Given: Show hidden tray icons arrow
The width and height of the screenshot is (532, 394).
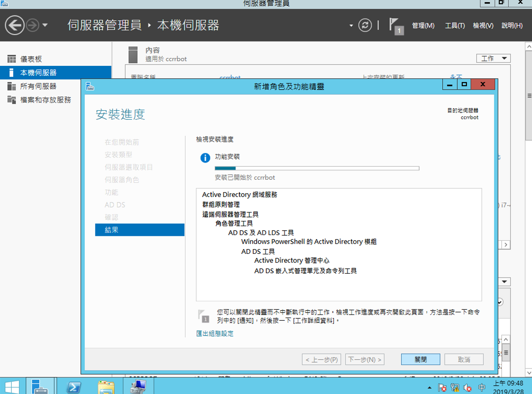Looking at the screenshot, I should [x=429, y=388].
